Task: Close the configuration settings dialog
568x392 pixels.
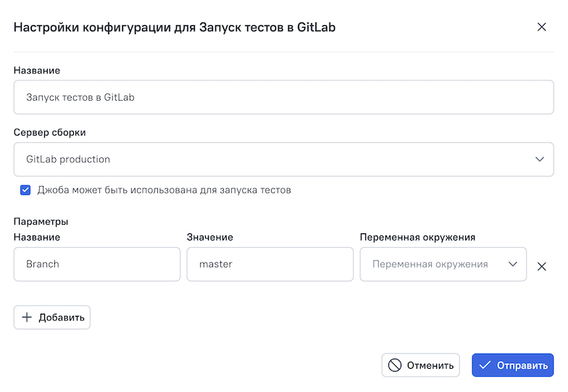Action: click(x=541, y=28)
